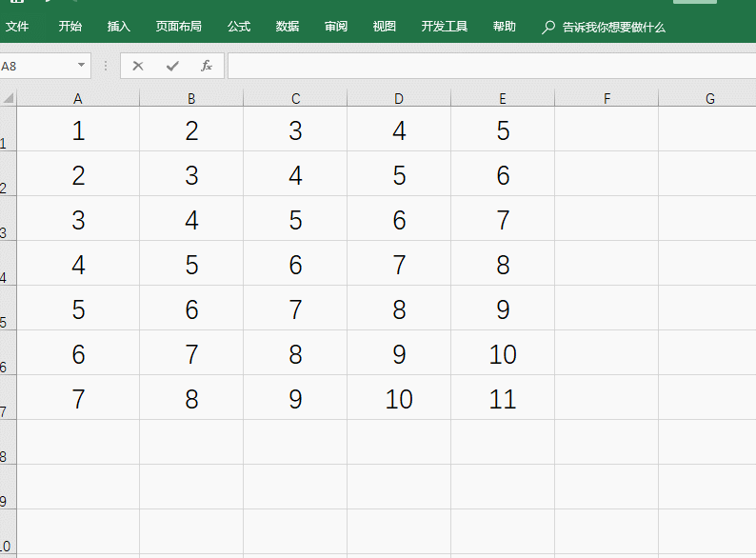Select the column F header

point(607,99)
